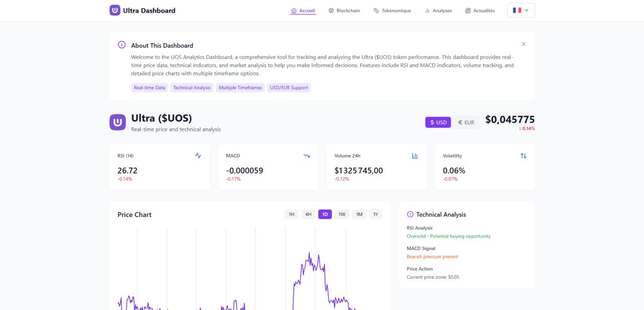The height and width of the screenshot is (310, 644).
Task: Select the 1W timeframe toggle
Action: click(x=342, y=214)
